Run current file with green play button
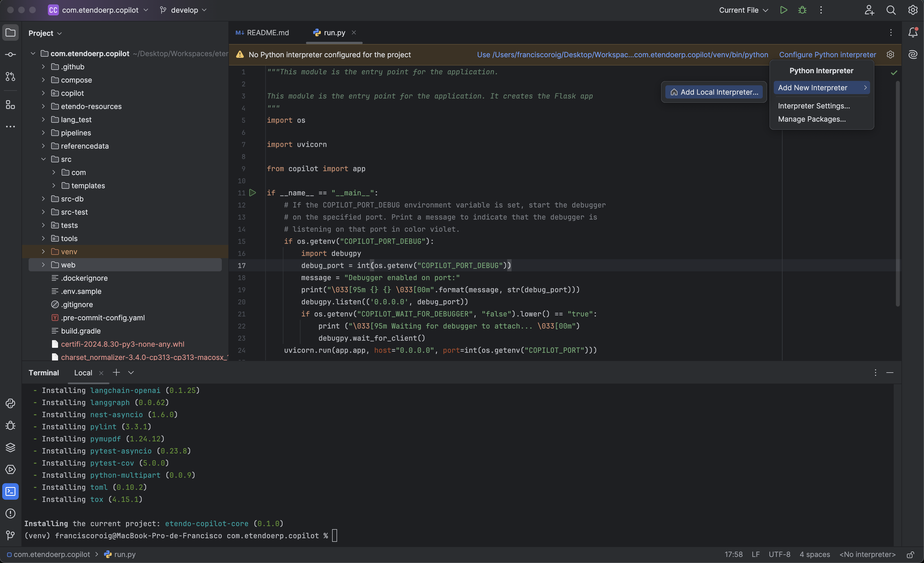This screenshot has width=924, height=563. click(x=783, y=10)
